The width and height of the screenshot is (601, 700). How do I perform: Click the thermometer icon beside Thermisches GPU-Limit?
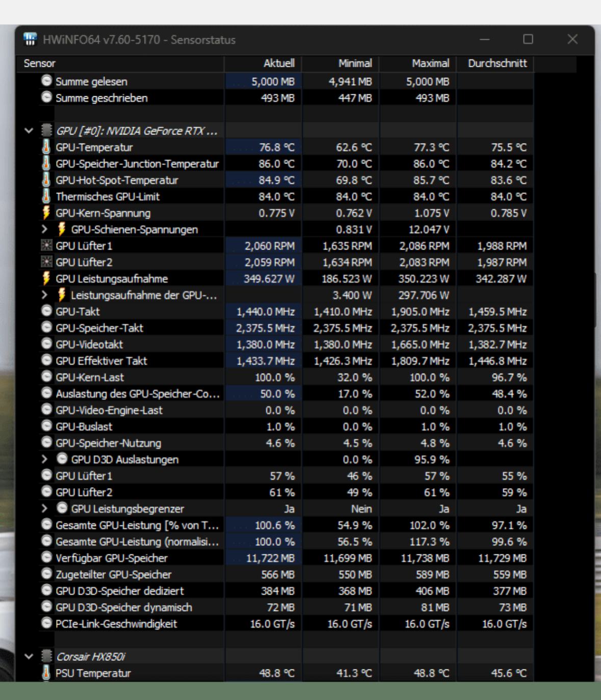pyautogui.click(x=46, y=196)
